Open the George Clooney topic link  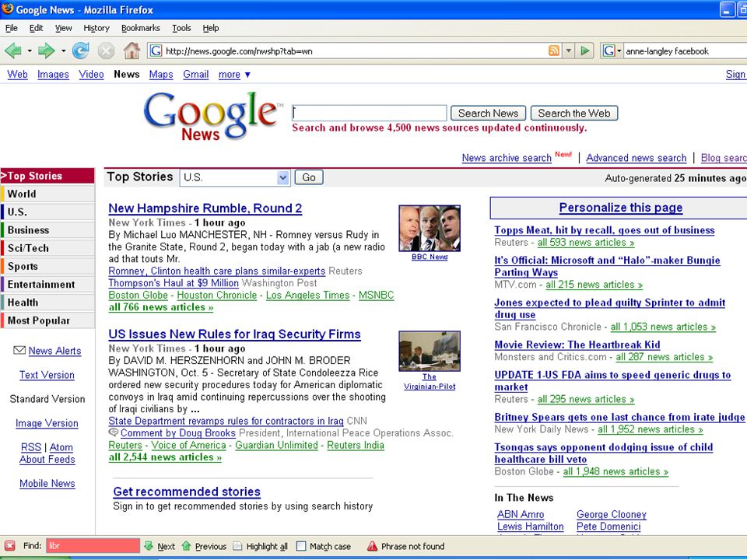pos(612,514)
